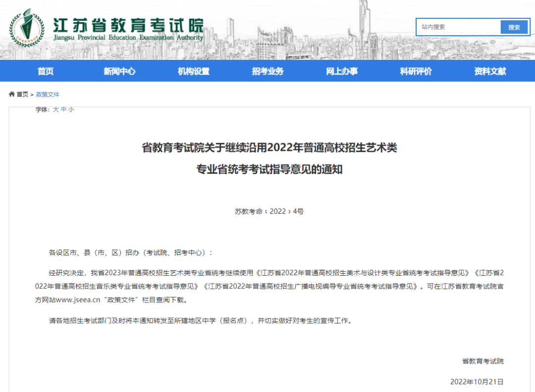Click the paragraph beginning 请各地招生考试部门
This screenshot has height=392, width=535.
200,321
